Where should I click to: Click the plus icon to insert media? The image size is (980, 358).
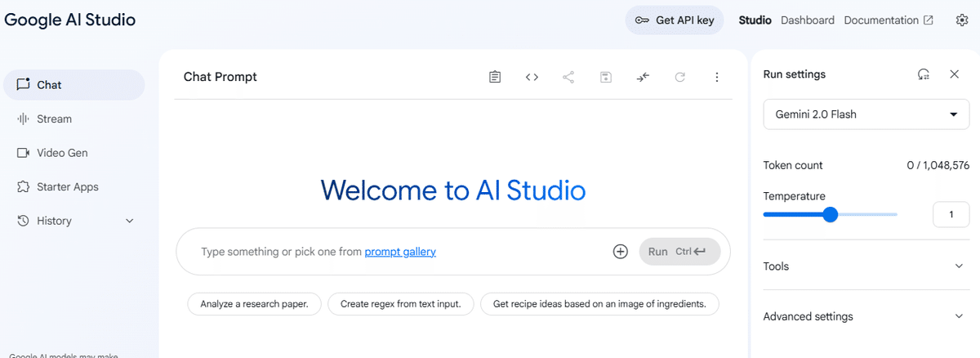pyautogui.click(x=621, y=252)
